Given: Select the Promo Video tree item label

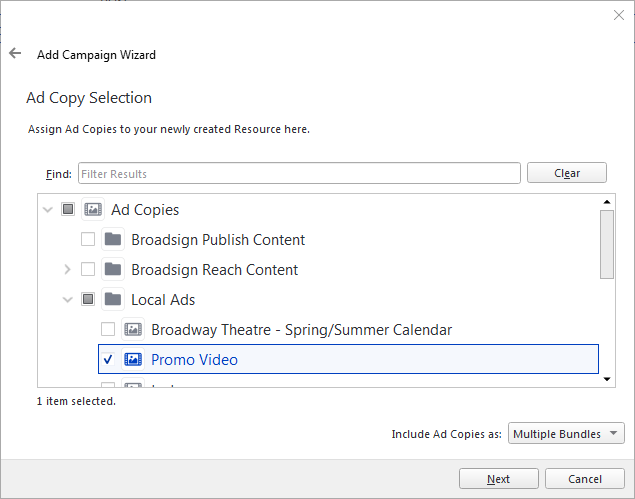Looking at the screenshot, I should [x=194, y=359].
